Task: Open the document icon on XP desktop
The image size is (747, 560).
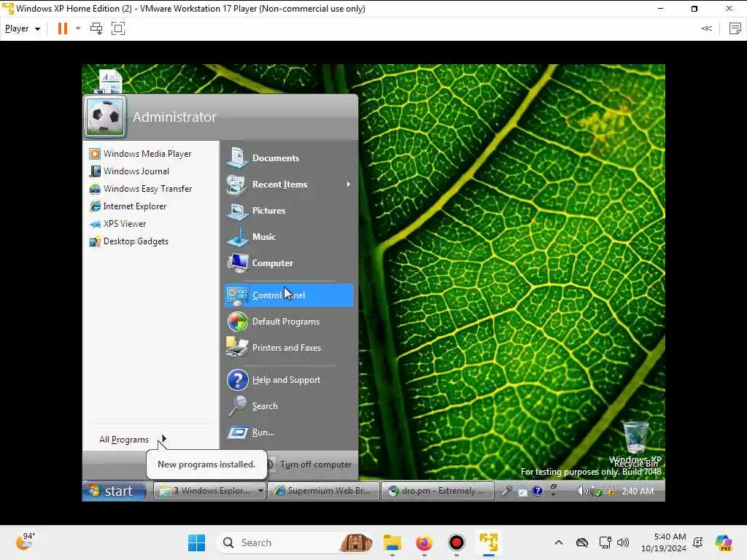Action: click(109, 80)
